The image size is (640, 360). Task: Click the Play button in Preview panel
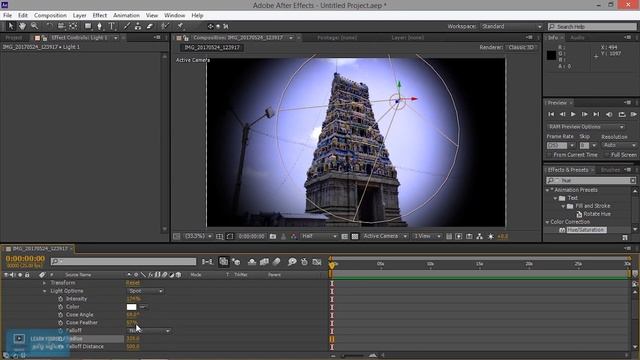click(x=573, y=114)
